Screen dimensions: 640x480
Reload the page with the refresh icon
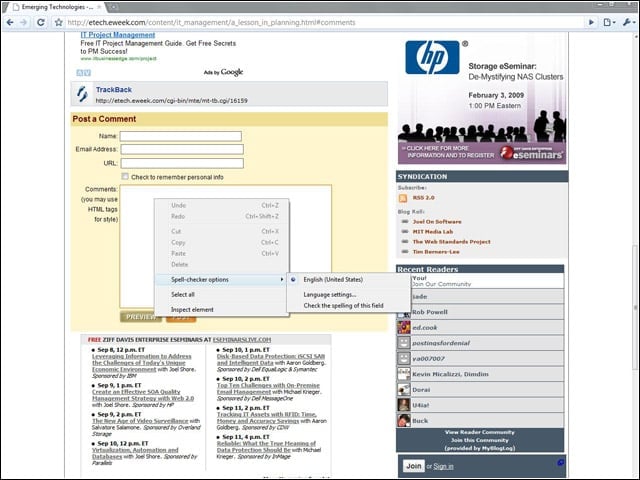tap(40, 22)
